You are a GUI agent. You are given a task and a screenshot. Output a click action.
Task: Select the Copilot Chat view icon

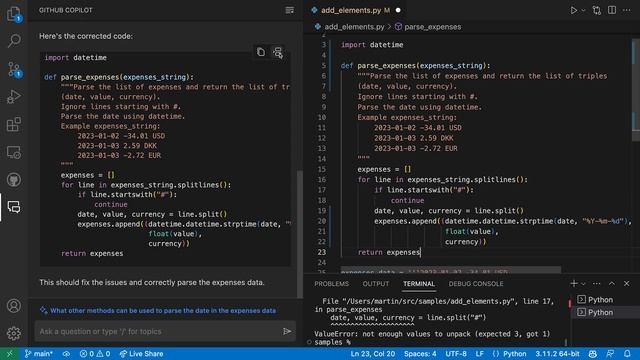coord(14,207)
